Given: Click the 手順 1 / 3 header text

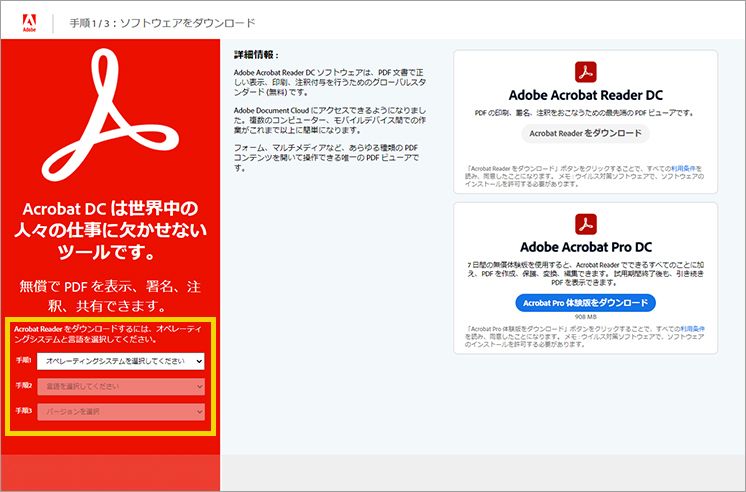Looking at the screenshot, I should [x=162, y=23].
